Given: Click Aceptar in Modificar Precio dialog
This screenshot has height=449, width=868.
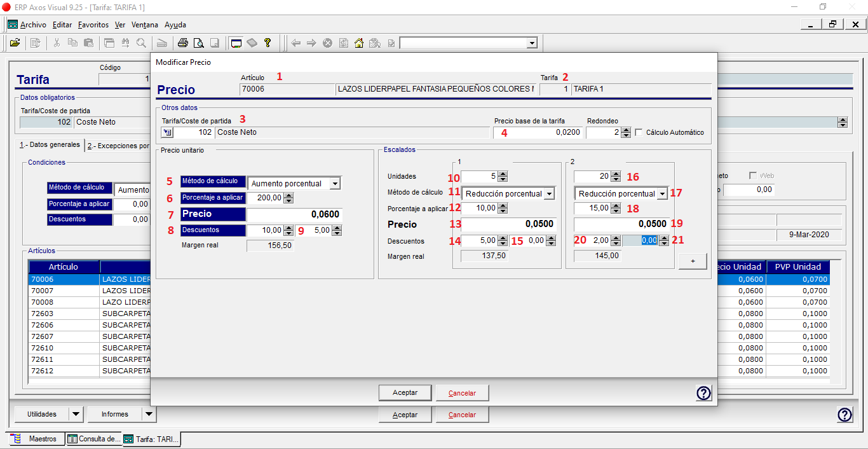Looking at the screenshot, I should click(405, 393).
